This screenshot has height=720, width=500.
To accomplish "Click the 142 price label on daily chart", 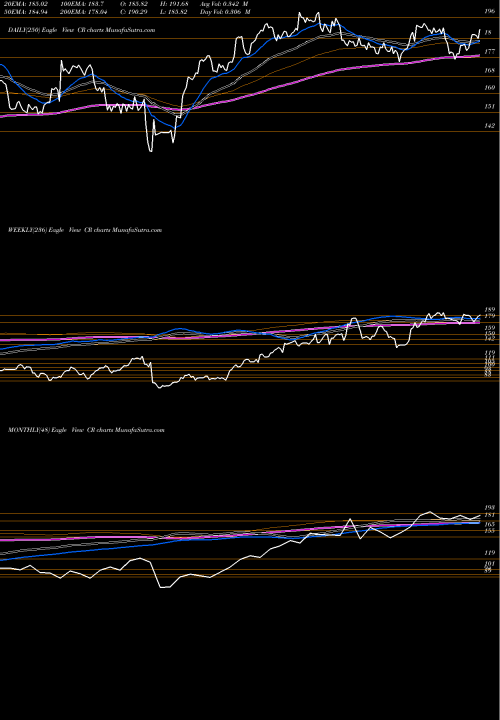I will tap(490, 125).
